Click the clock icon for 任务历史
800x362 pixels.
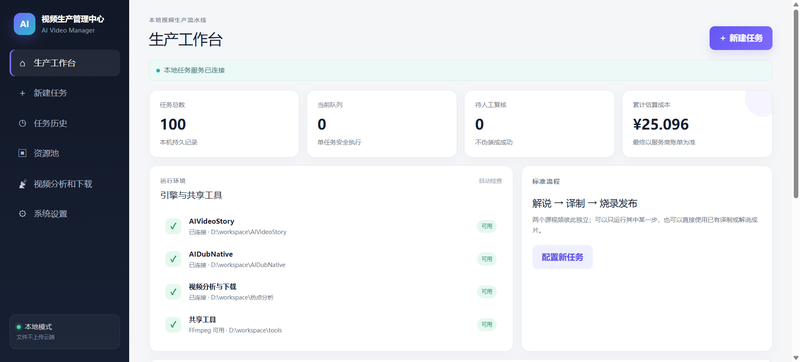[x=22, y=123]
